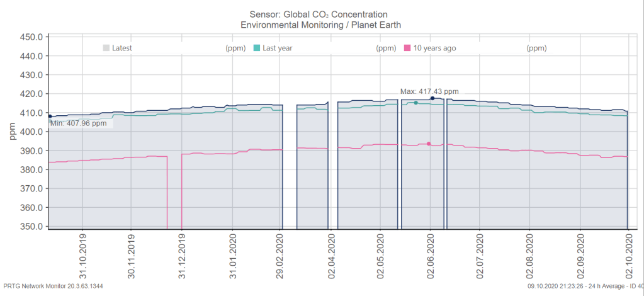Click the Global CO₂ Concentration sensor title
Viewport: 644px width, 296px height.
(x=320, y=14)
